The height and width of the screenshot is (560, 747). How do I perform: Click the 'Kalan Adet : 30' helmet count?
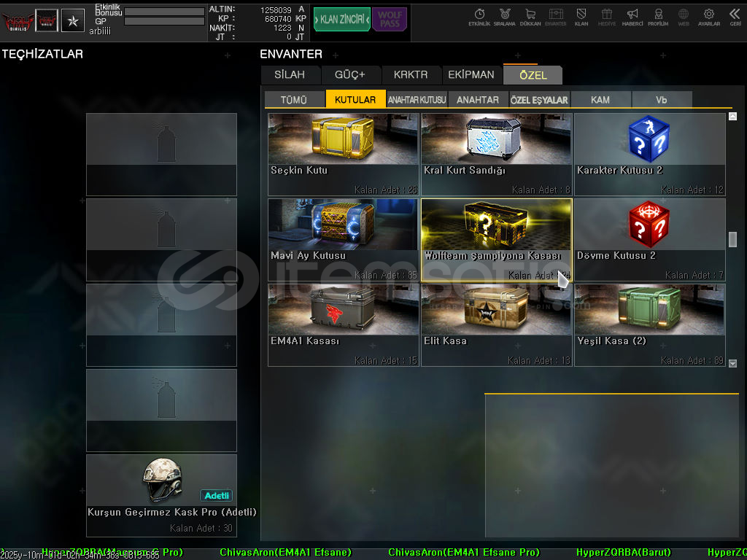coord(201,528)
